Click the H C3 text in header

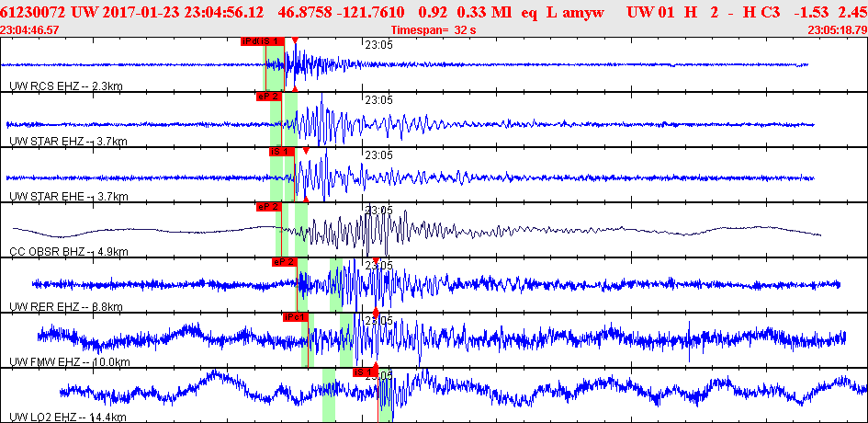763,12
